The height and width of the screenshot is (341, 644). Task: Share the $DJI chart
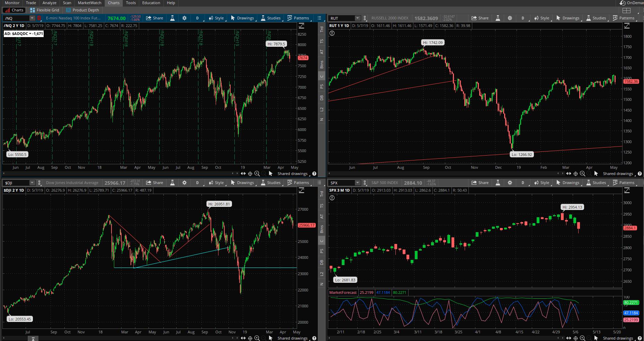click(x=154, y=183)
